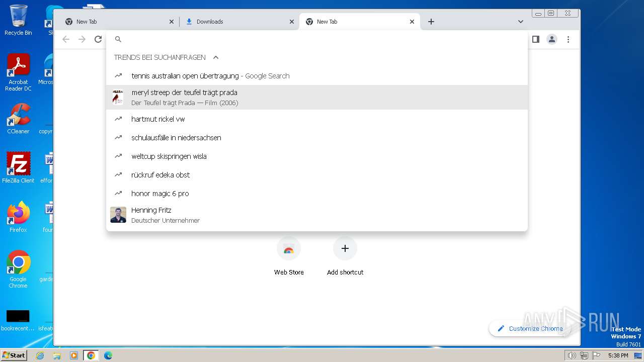
Task: Open Windows Media Player from taskbar
Action: (74, 355)
